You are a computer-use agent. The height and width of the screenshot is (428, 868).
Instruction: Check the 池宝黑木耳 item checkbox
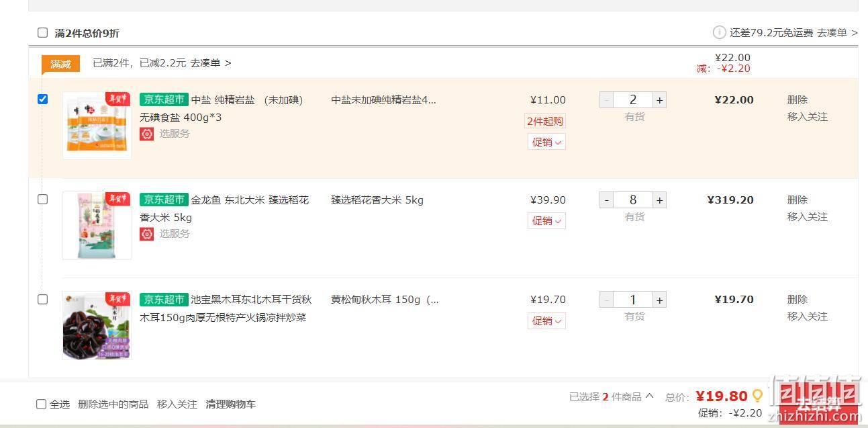click(43, 299)
